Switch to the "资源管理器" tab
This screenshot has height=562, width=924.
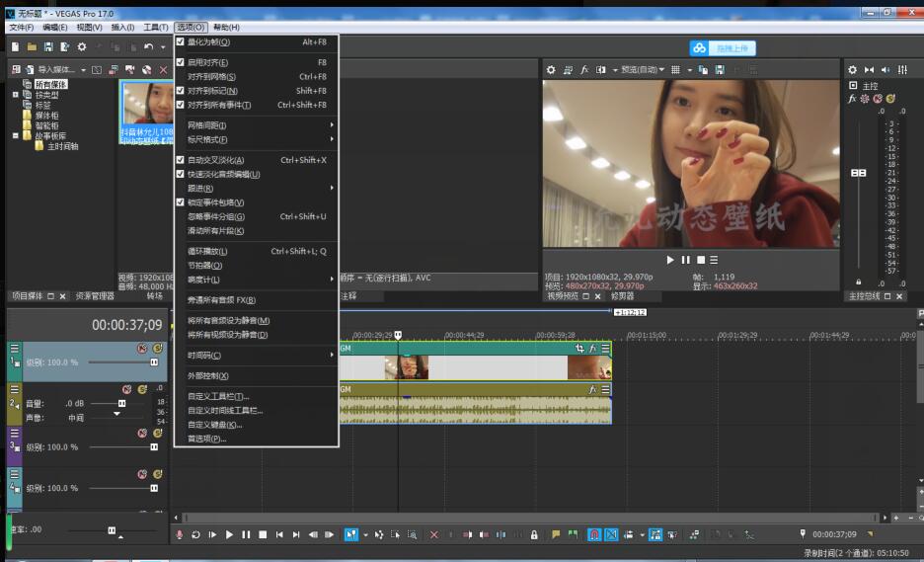click(95, 296)
